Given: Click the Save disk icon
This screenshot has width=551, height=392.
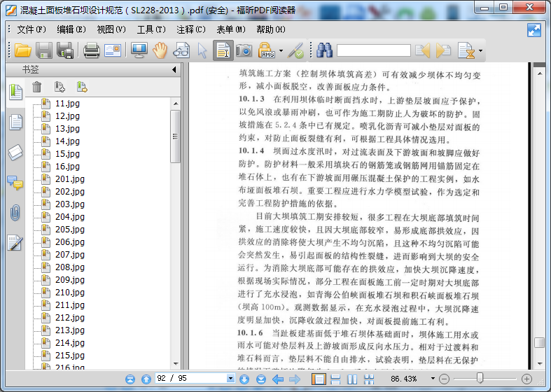Looking at the screenshot, I should (44, 50).
